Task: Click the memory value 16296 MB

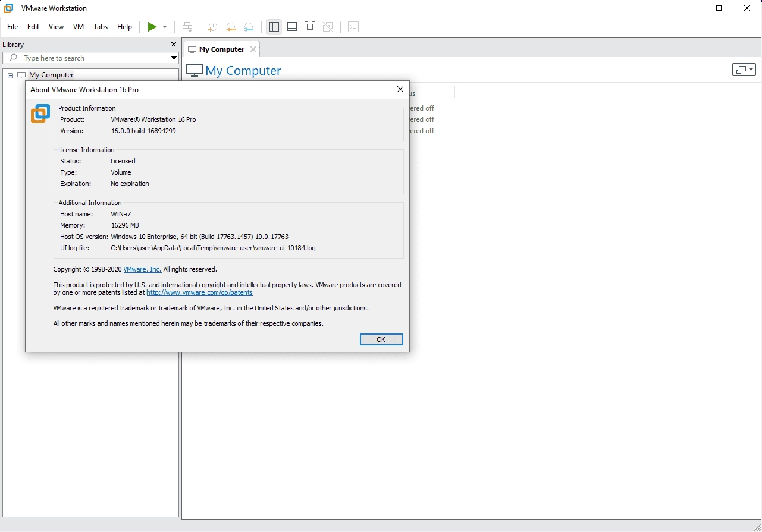Action: [x=125, y=225]
